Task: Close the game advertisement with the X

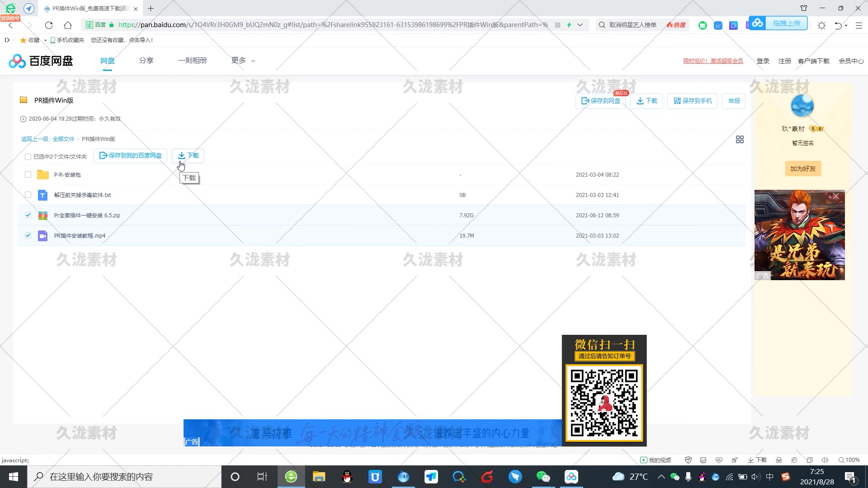Action: (835, 196)
